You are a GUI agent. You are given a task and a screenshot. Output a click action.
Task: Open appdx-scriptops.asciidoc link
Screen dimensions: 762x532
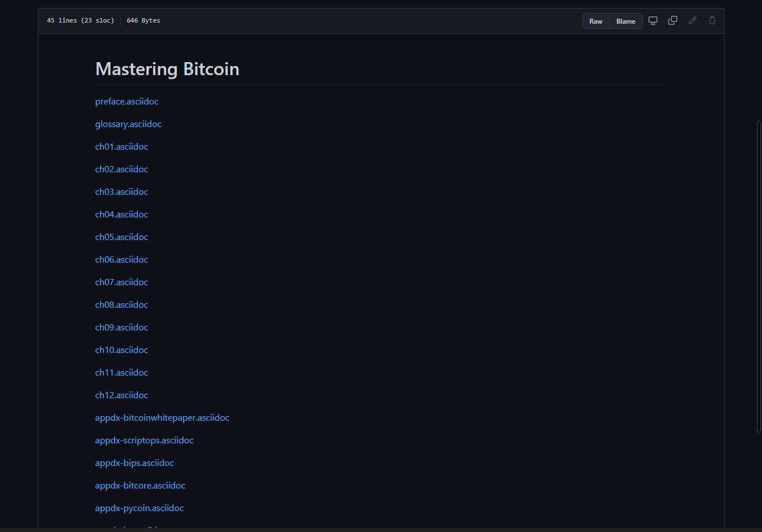tap(144, 441)
